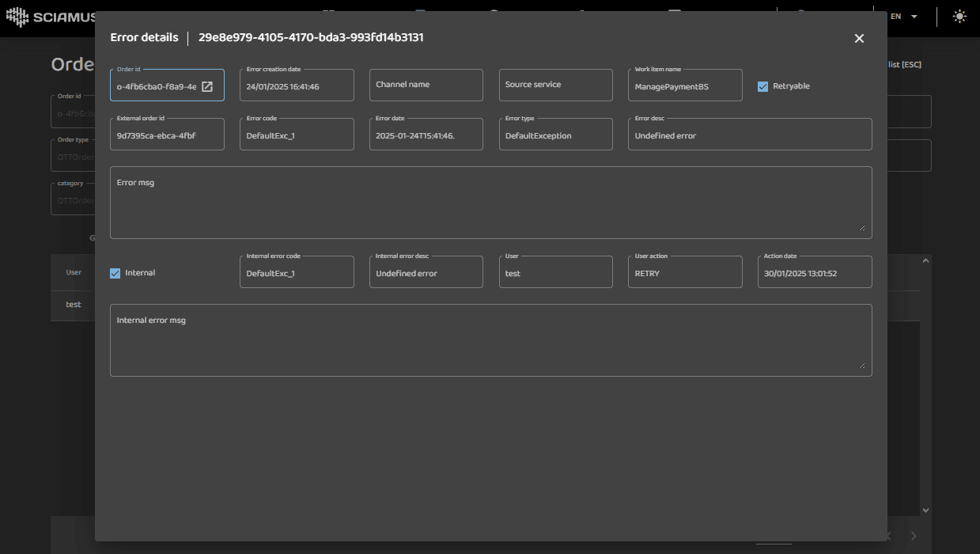Click the Work item name field
The height and width of the screenshot is (554, 980).
[685, 86]
